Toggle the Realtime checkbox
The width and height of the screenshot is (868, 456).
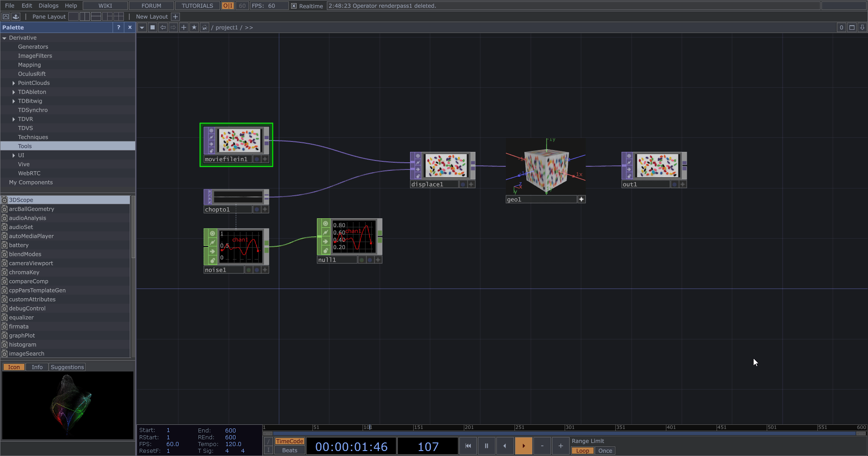pos(294,6)
